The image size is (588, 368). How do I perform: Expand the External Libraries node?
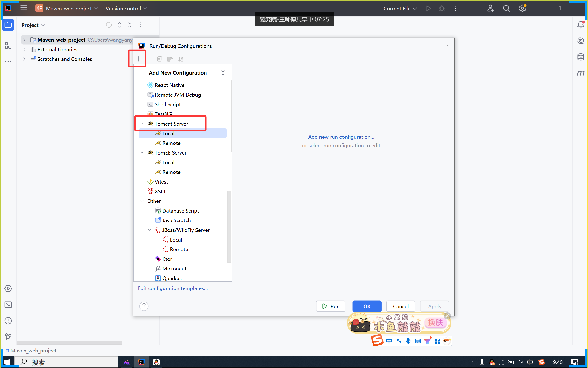coord(24,49)
